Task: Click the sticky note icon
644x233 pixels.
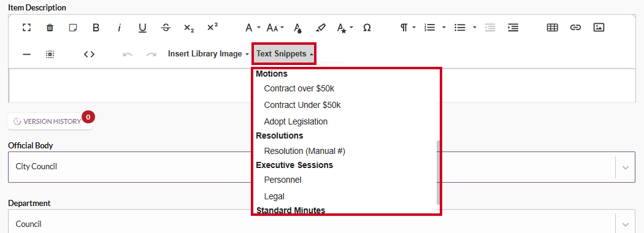Action: [x=73, y=28]
